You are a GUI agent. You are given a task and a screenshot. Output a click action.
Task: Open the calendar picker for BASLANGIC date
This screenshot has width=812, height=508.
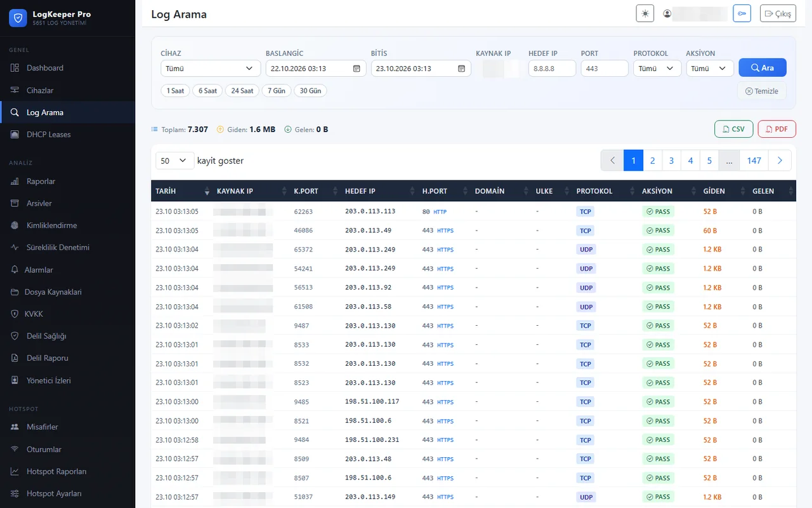tap(357, 69)
